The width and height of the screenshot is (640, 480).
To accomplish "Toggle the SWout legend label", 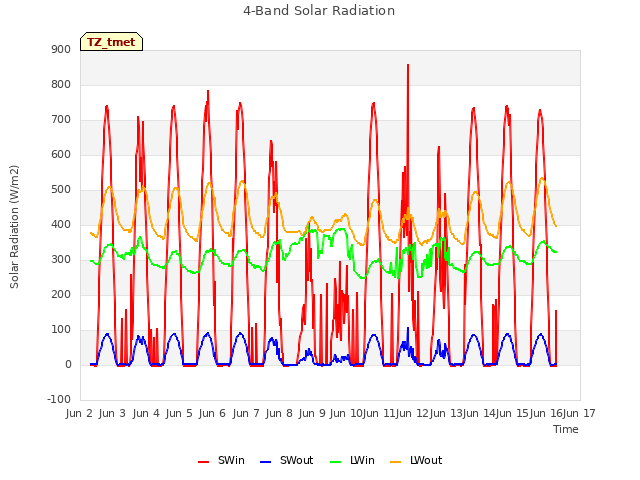I will pyautogui.click(x=296, y=460).
